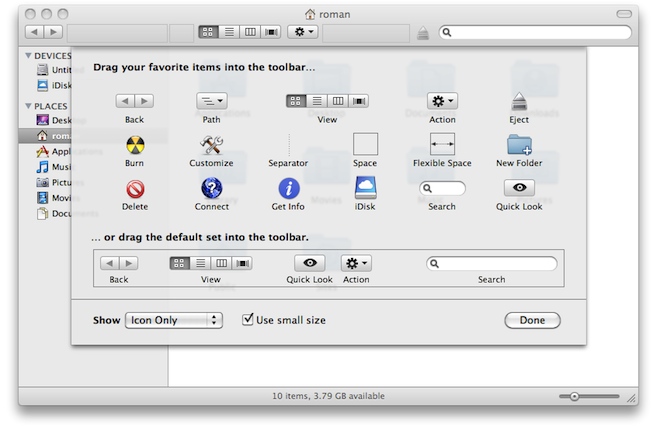Open the Show Icon Only dropdown
This screenshot has width=660, height=427.
(x=174, y=320)
